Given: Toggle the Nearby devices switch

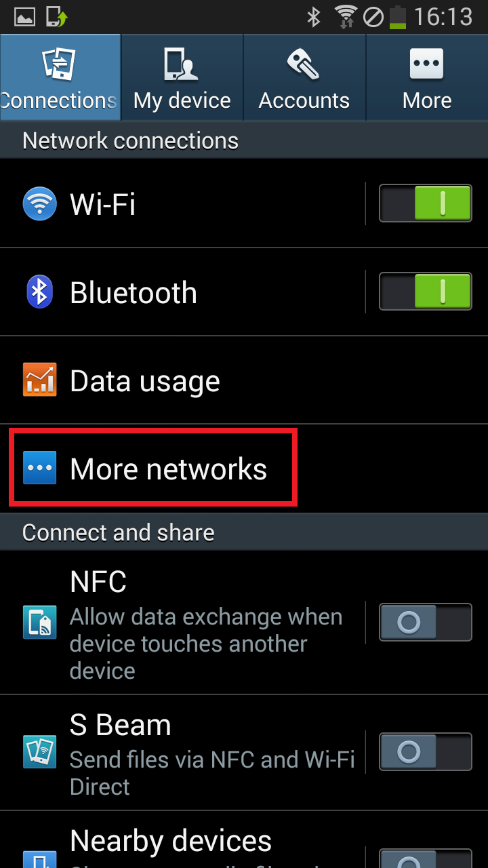Looking at the screenshot, I should pyautogui.click(x=425, y=858).
